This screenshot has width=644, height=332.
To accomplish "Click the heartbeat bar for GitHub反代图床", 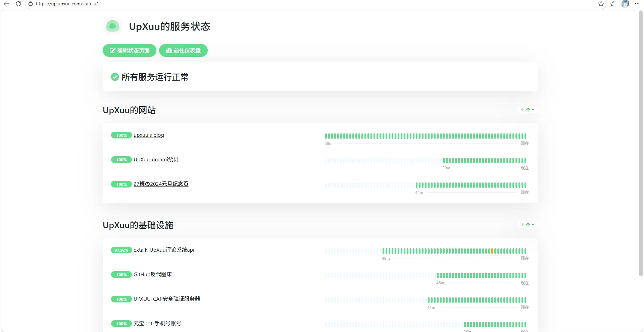I will pos(426,276).
